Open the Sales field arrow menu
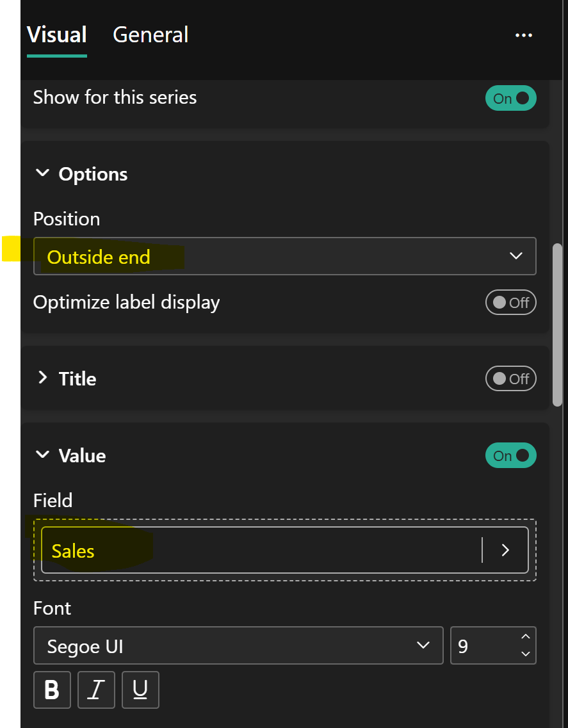Viewport: 568px width, 728px height. tap(505, 550)
